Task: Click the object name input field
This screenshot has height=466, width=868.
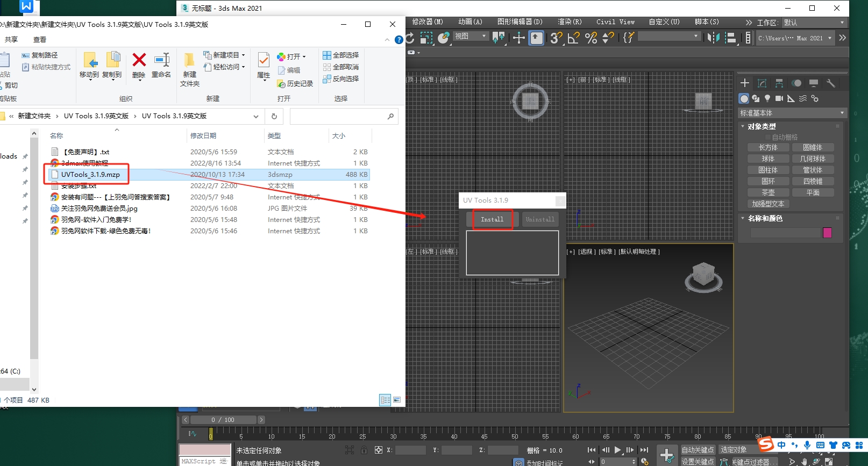Action: click(x=785, y=233)
